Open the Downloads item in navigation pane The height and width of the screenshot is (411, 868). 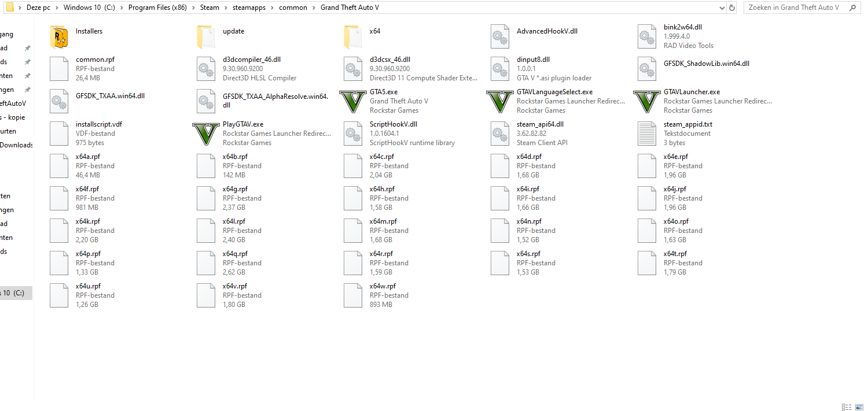16,145
